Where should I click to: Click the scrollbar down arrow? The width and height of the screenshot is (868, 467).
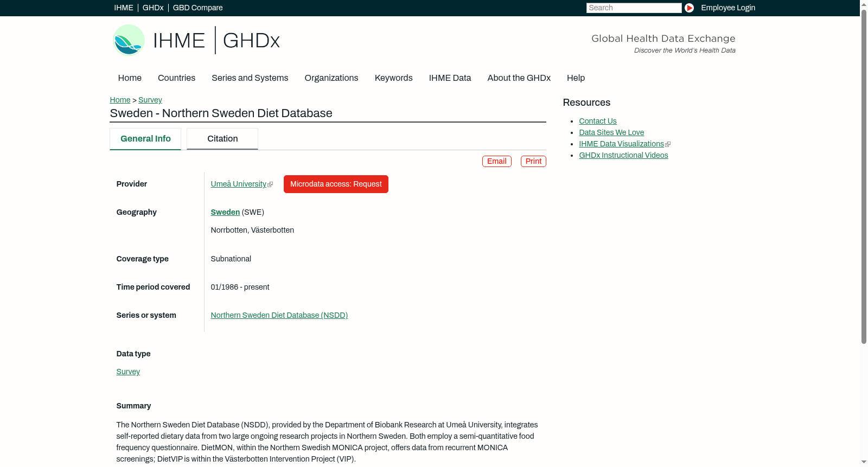[x=864, y=463]
